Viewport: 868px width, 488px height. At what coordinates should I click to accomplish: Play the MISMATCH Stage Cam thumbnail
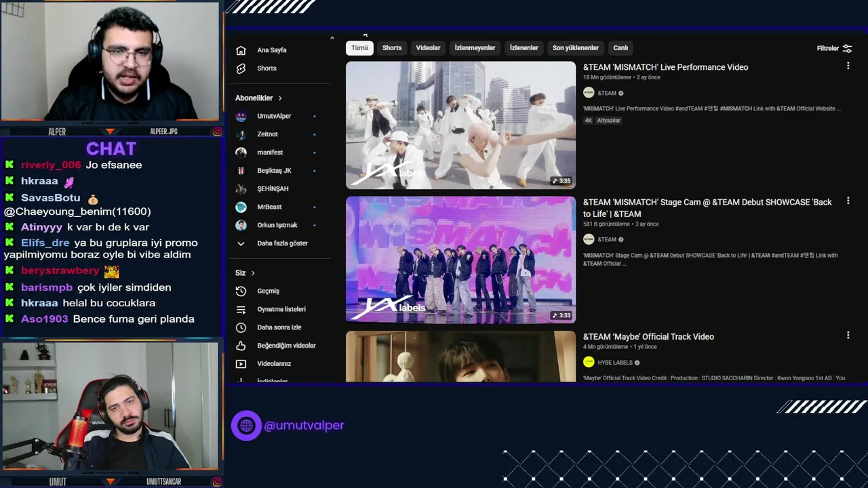coord(460,260)
